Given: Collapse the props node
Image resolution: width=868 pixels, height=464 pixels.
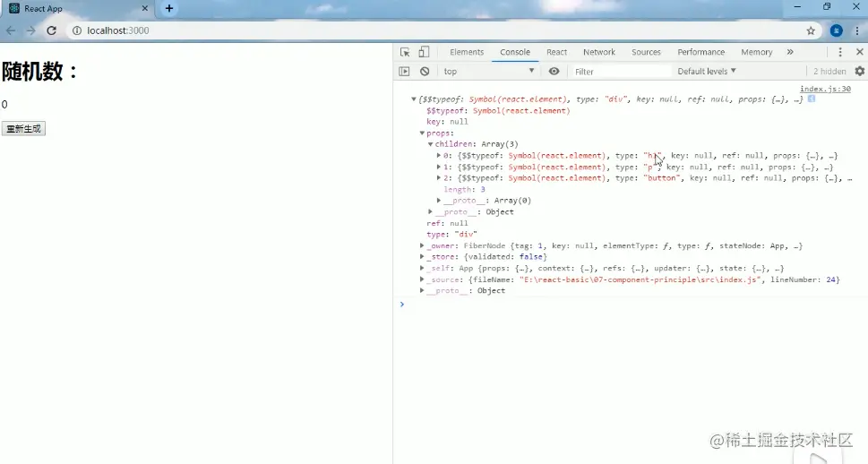Looking at the screenshot, I should [422, 133].
